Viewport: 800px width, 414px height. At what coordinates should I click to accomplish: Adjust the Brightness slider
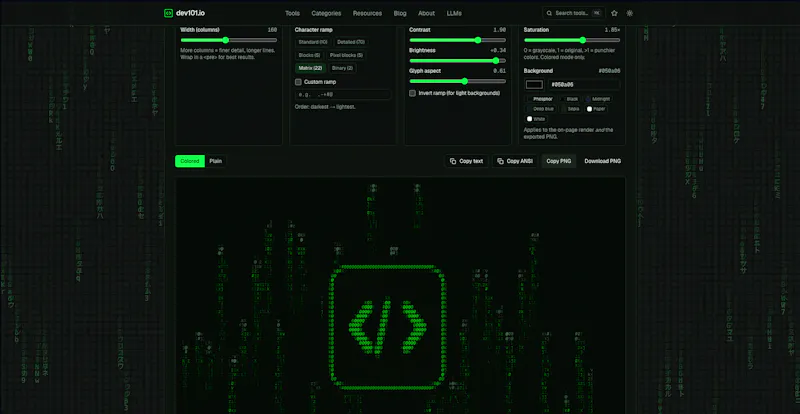[x=458, y=60]
